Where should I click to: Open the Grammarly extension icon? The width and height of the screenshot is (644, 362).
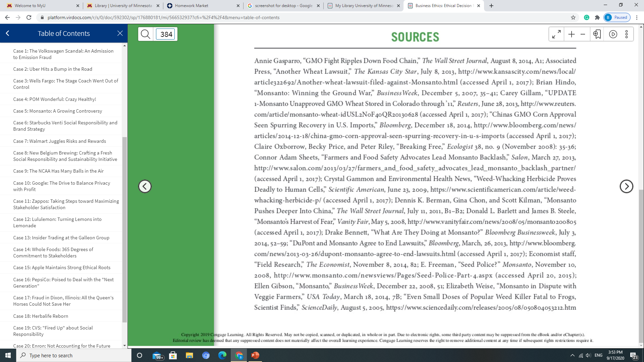pyautogui.click(x=587, y=17)
